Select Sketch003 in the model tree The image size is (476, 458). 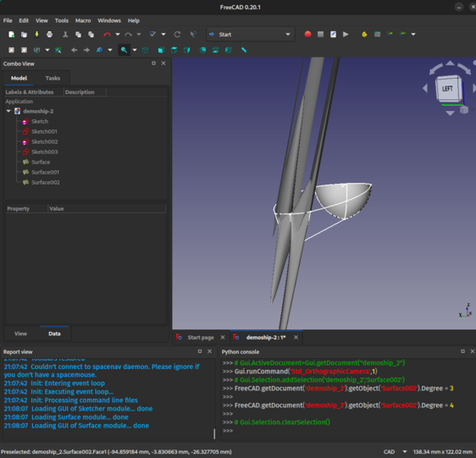coord(44,152)
